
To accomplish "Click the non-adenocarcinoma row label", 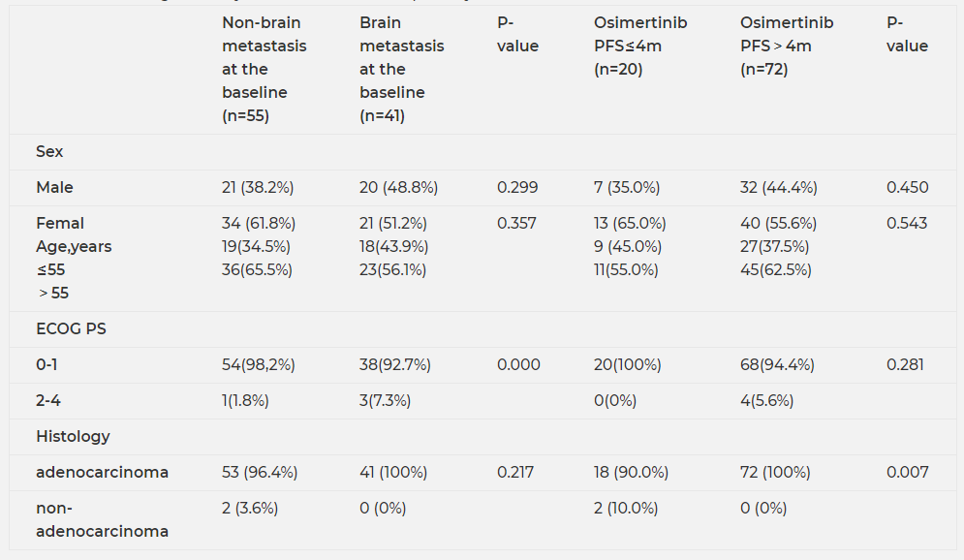I will pos(102,519).
